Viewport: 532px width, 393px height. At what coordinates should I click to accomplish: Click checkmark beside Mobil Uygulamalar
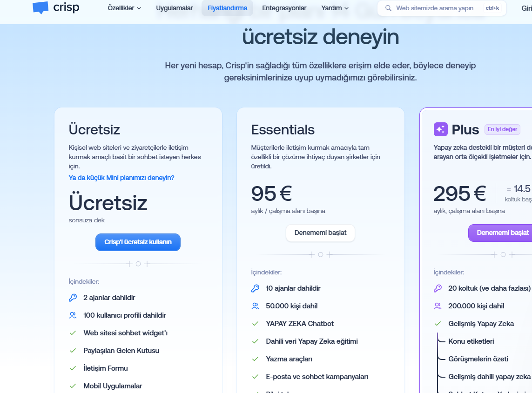pos(73,386)
